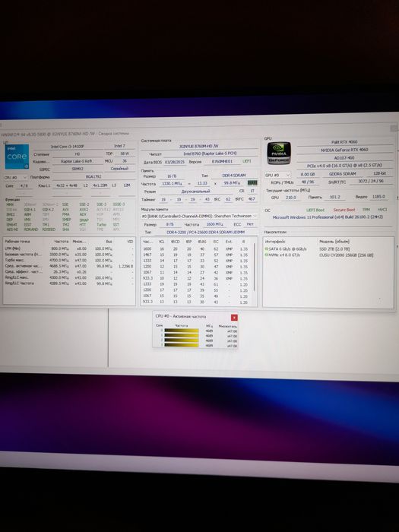Click the 'Ring/LLC Частота' row
The image size is (399, 532).
pyautogui.click(x=69, y=283)
